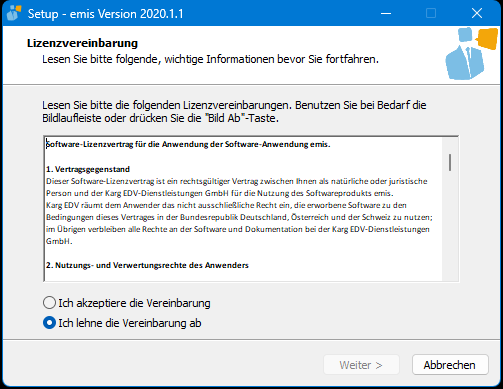Click the subtitle 'Lesen Sie bitte folgende, wichtige Informationen'
This screenshot has width=503, height=389.
pyautogui.click(x=210, y=59)
